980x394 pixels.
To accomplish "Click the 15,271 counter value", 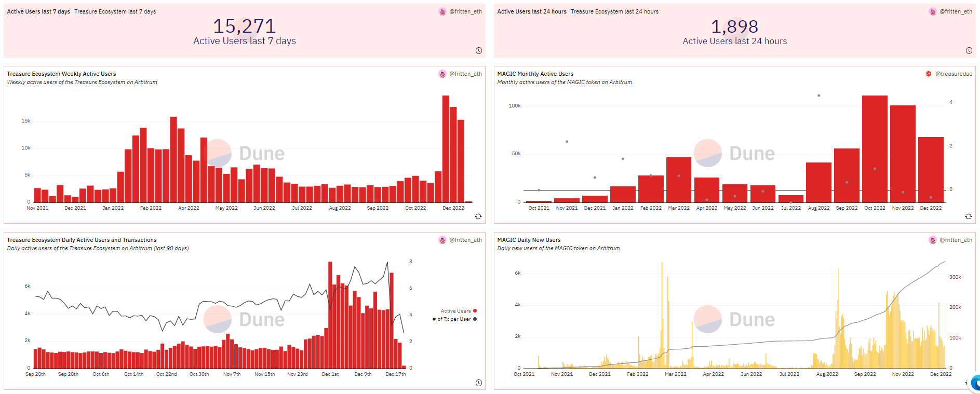I will coord(244,26).
